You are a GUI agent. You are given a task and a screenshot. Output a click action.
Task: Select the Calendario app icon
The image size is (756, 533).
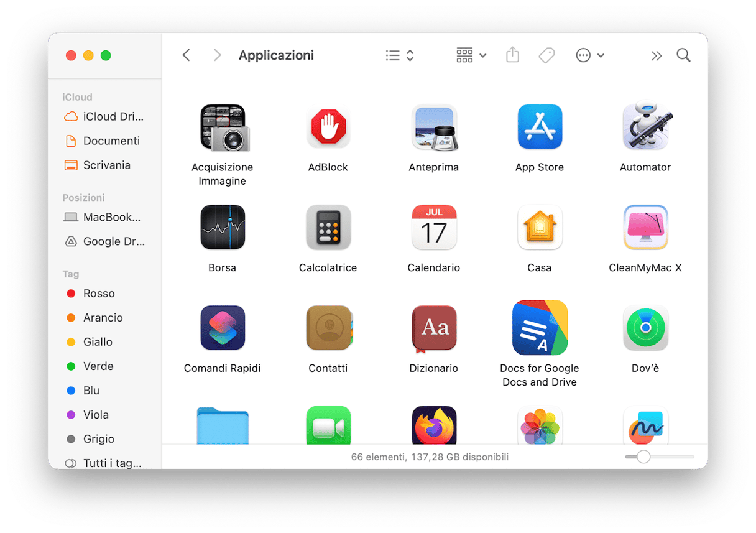coord(434,228)
